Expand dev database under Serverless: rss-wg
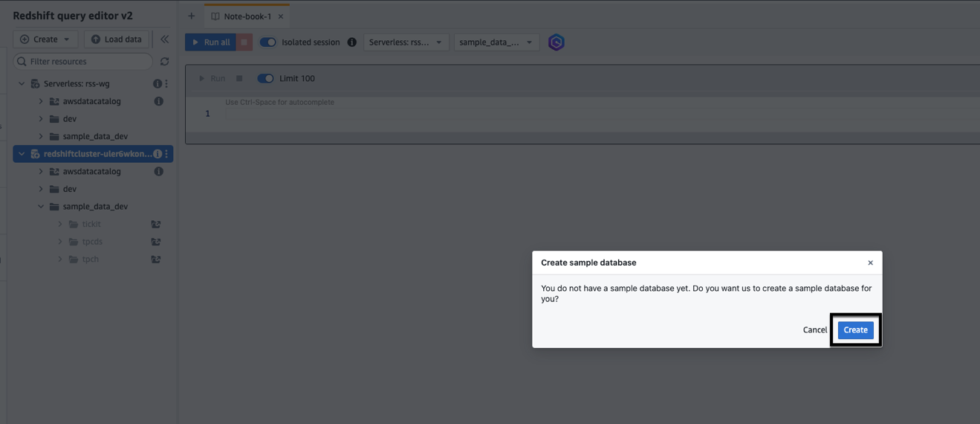The width and height of the screenshot is (980, 424). tap(41, 119)
